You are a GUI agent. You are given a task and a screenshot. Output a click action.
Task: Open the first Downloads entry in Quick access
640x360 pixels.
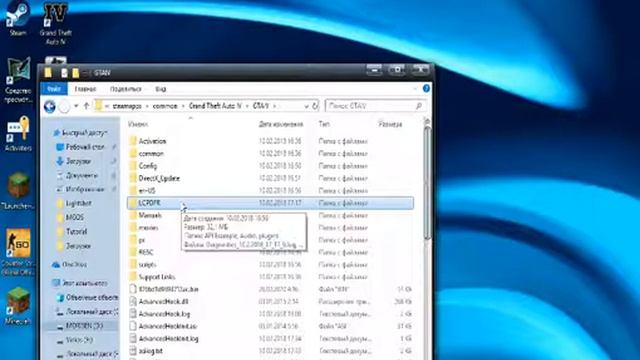pos(73,161)
